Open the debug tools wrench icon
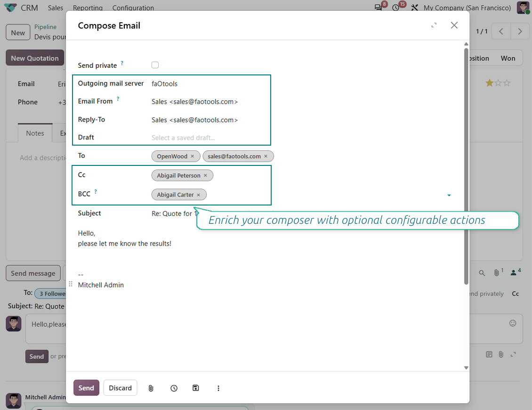 pyautogui.click(x=414, y=8)
